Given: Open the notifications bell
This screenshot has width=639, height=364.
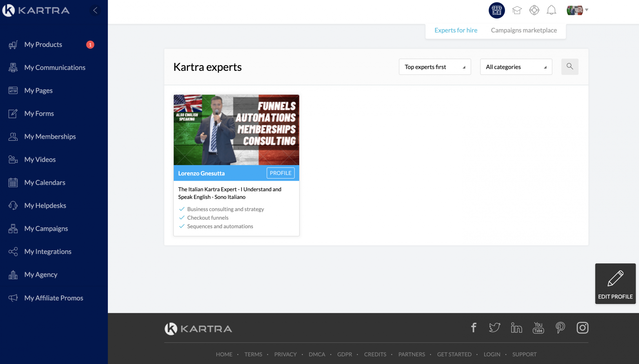Looking at the screenshot, I should [x=551, y=10].
